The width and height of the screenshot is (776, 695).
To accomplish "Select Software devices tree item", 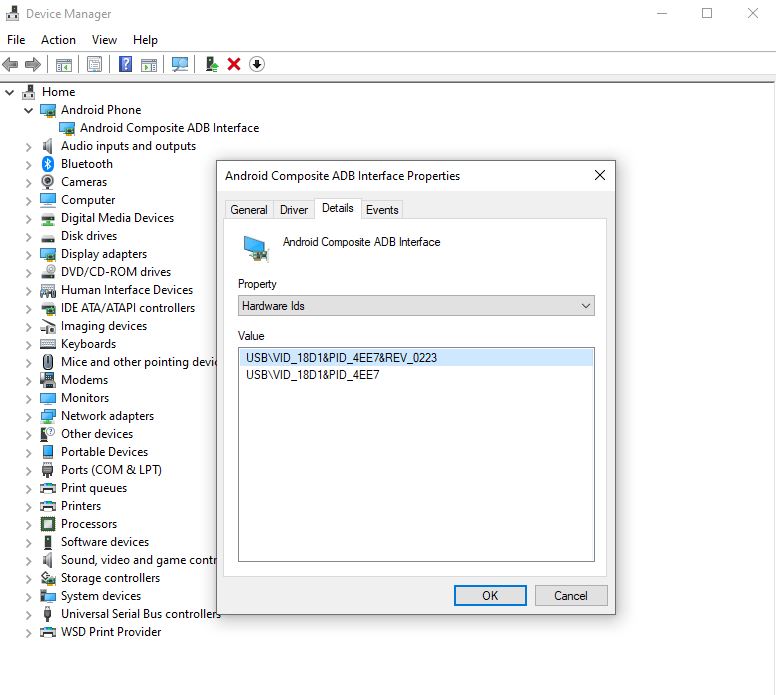I will click(105, 542).
